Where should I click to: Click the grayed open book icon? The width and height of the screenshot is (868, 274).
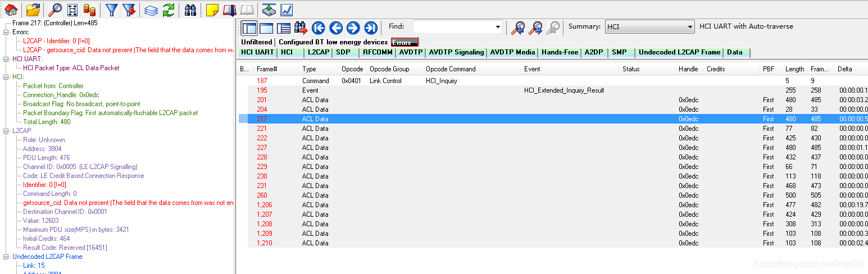click(x=247, y=9)
